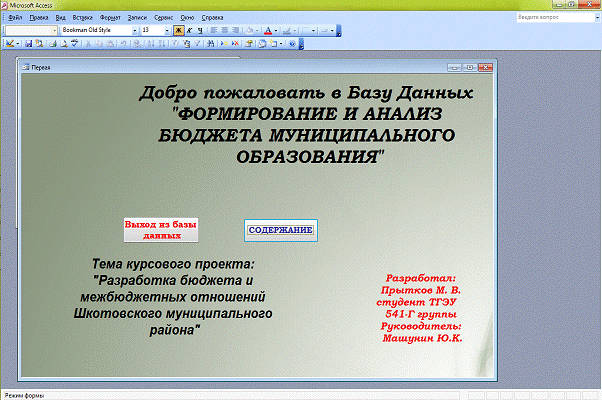The image size is (602, 400).
Task: Click the View mode icon in toolbar
Action: (x=9, y=44)
